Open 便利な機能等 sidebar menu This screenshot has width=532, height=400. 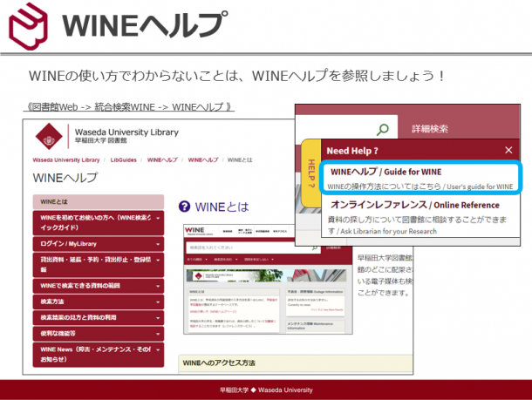pyautogui.click(x=99, y=334)
